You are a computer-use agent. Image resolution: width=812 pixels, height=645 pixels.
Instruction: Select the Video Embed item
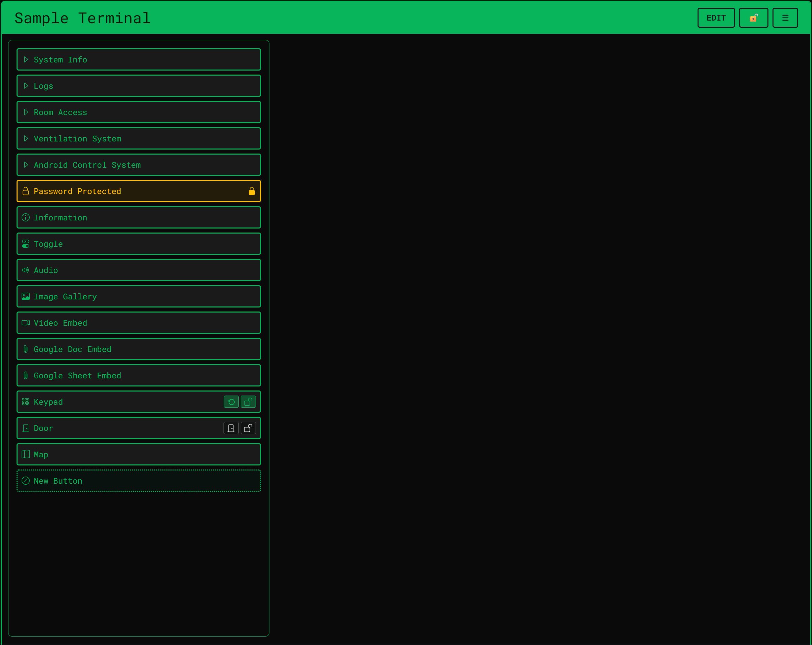pos(138,323)
